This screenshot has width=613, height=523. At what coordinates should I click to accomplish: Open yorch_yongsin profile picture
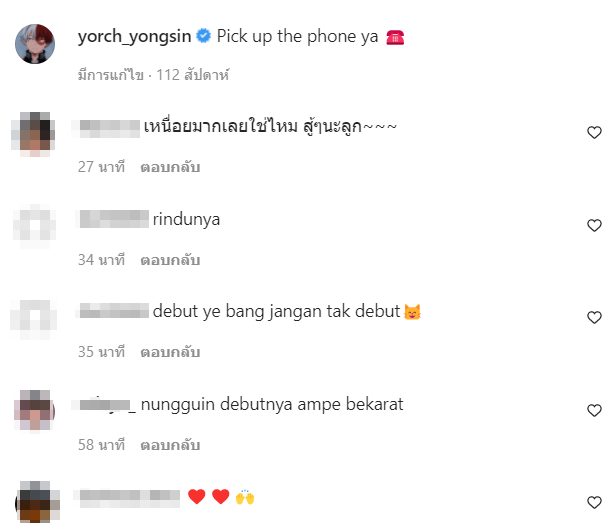(35, 44)
